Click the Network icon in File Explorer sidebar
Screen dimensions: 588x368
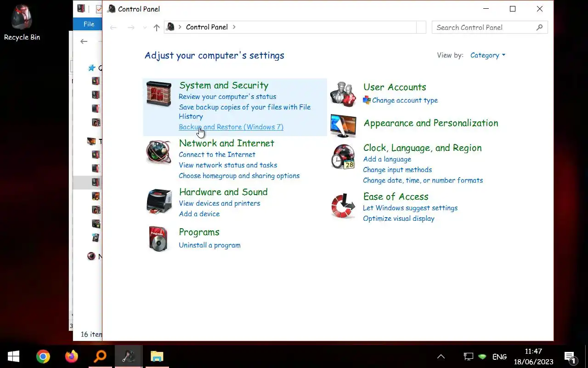[91, 256]
